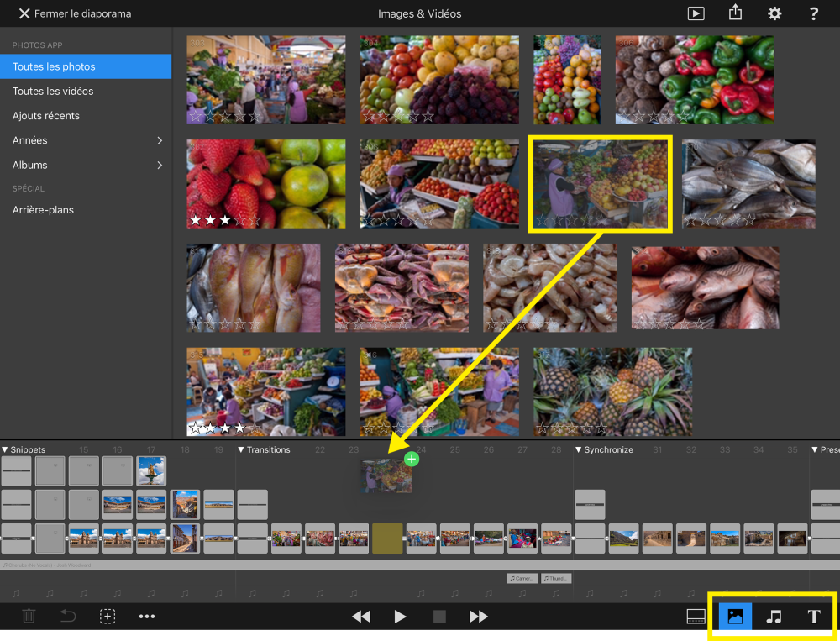Select the pineapples photo
Screen dimensions: 840x641
pos(613,391)
